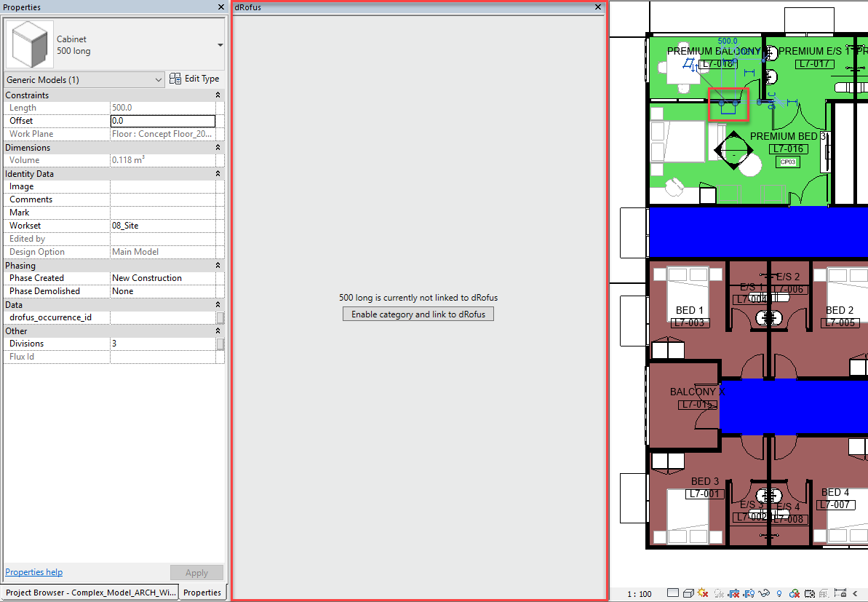Click Enable category and link to dRofus
The height and width of the screenshot is (602, 868).
(x=418, y=314)
